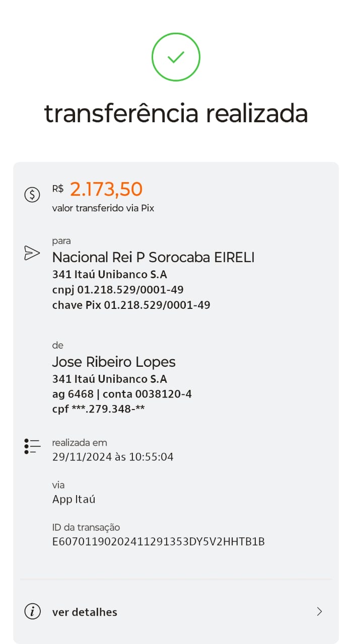The width and height of the screenshot is (352, 644).
Task: Expand details using the right chevron arrow
Action: (319, 612)
